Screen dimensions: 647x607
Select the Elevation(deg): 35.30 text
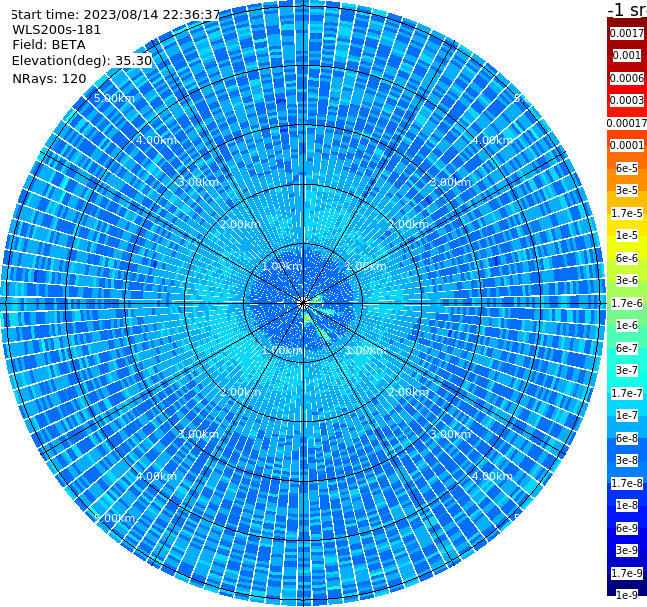(x=82, y=61)
